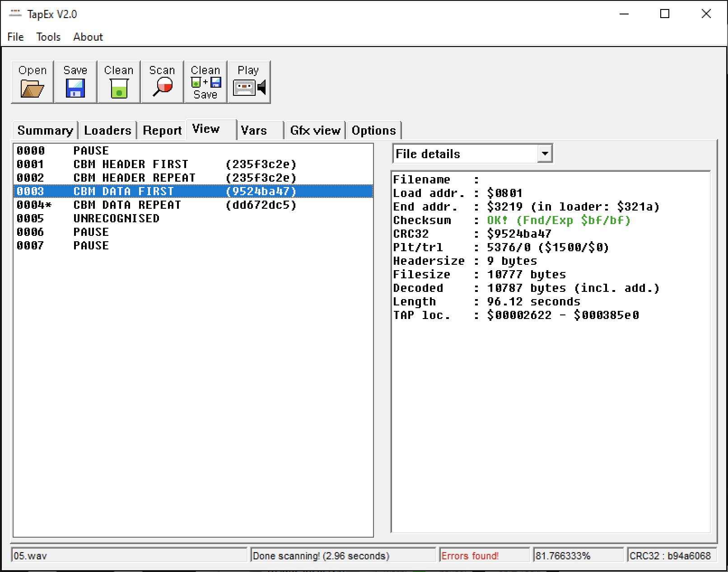Open the File details dropdown arrow
Viewport: 728px width, 572px height.
point(545,154)
